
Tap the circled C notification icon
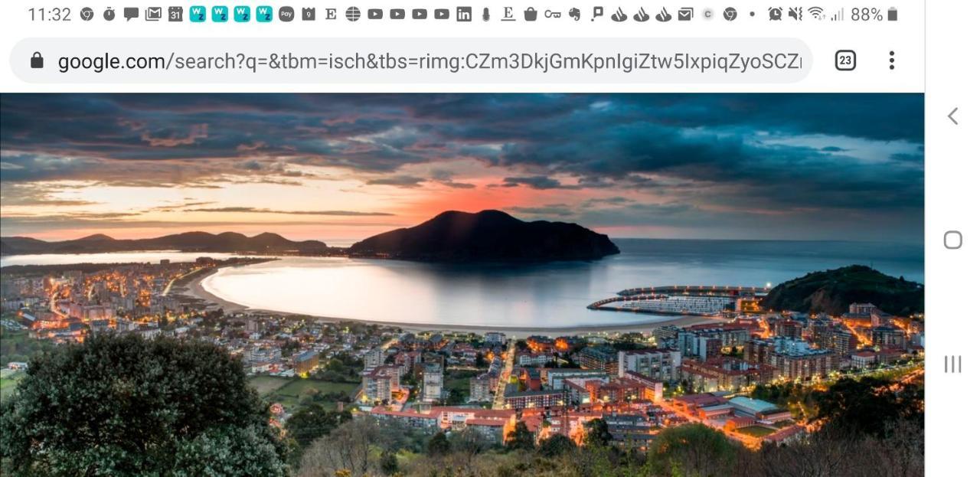tap(708, 15)
